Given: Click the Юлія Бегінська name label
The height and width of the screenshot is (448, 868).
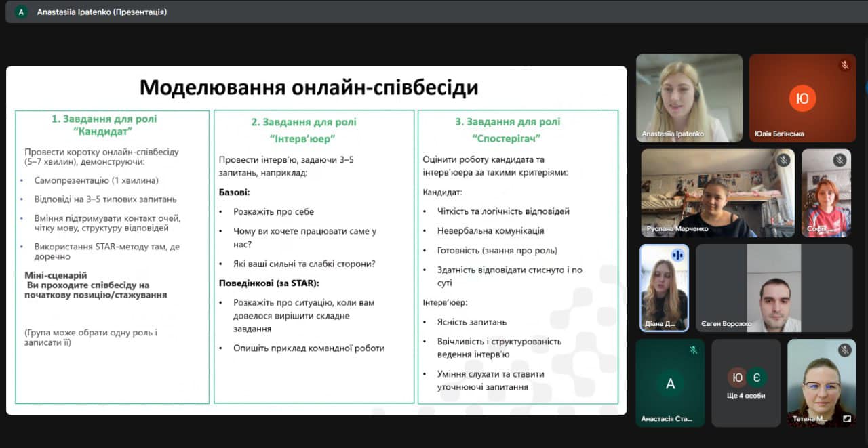Looking at the screenshot, I should click(x=779, y=134).
